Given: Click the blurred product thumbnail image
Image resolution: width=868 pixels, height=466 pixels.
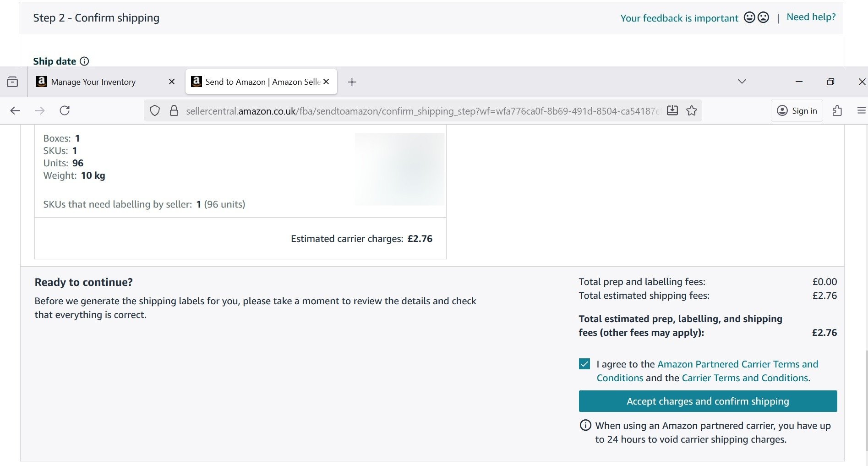Looking at the screenshot, I should (399, 169).
